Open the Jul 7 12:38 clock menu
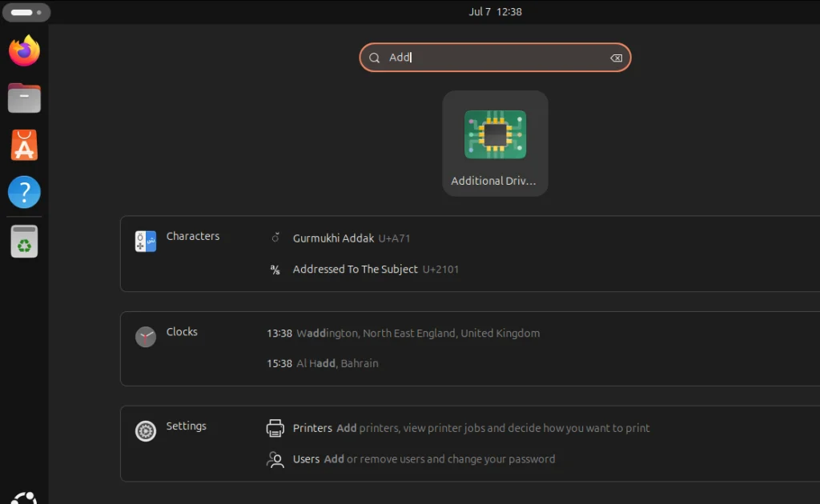Image resolution: width=820 pixels, height=504 pixels. click(495, 12)
